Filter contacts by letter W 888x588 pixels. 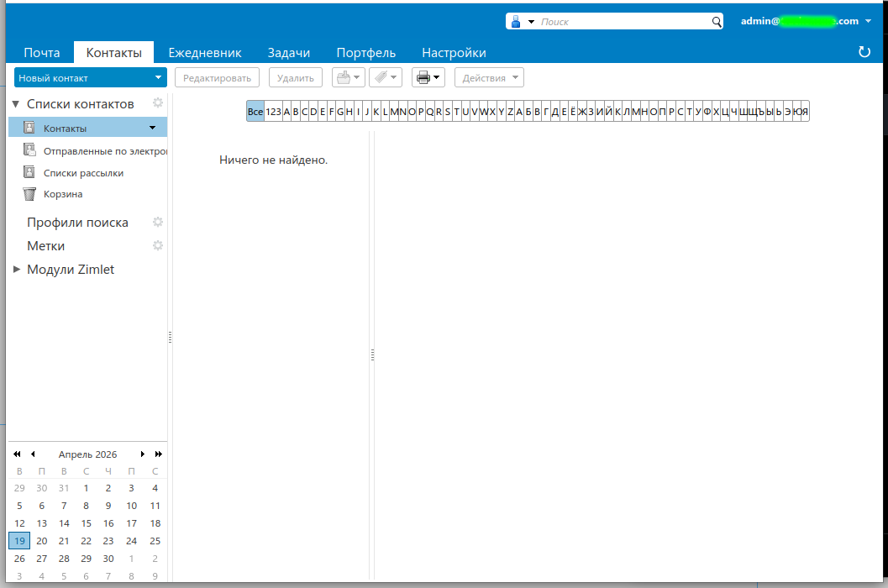[484, 111]
